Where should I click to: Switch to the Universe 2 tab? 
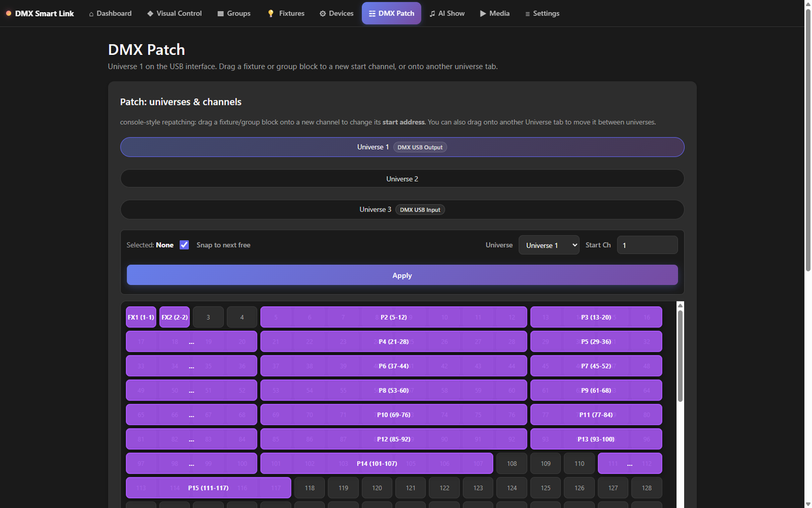[x=402, y=179]
